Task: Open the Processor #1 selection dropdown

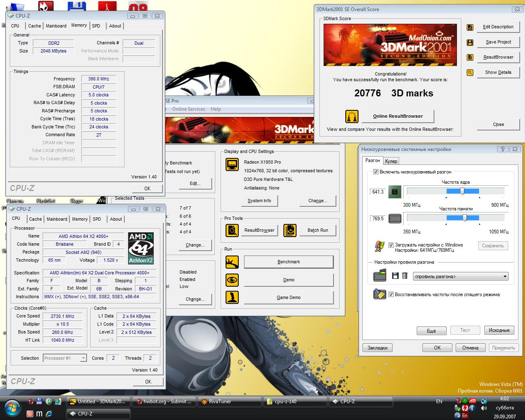Action: (65, 358)
